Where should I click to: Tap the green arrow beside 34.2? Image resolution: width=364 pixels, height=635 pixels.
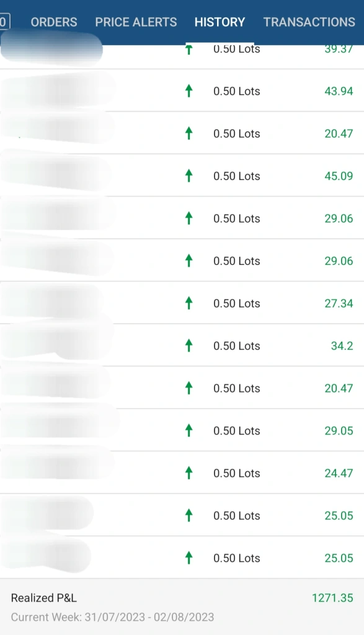189,345
